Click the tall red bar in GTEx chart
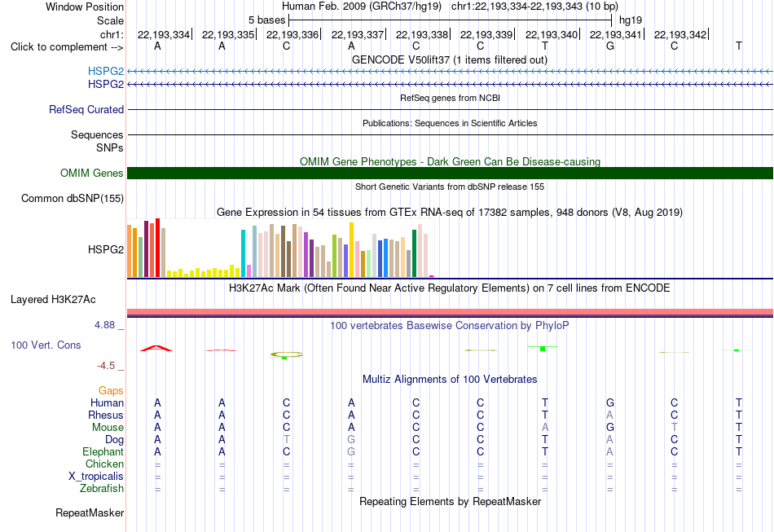The height and width of the screenshot is (532, 774). [157, 248]
